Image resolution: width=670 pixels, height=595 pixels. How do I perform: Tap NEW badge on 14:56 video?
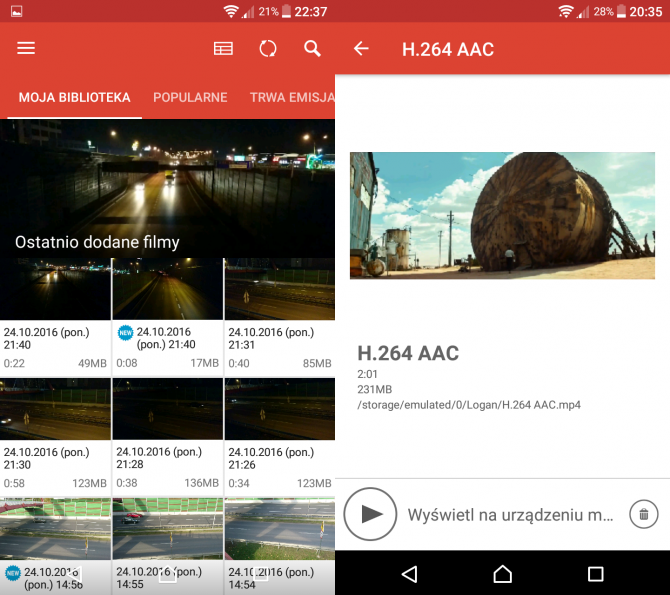[x=13, y=573]
